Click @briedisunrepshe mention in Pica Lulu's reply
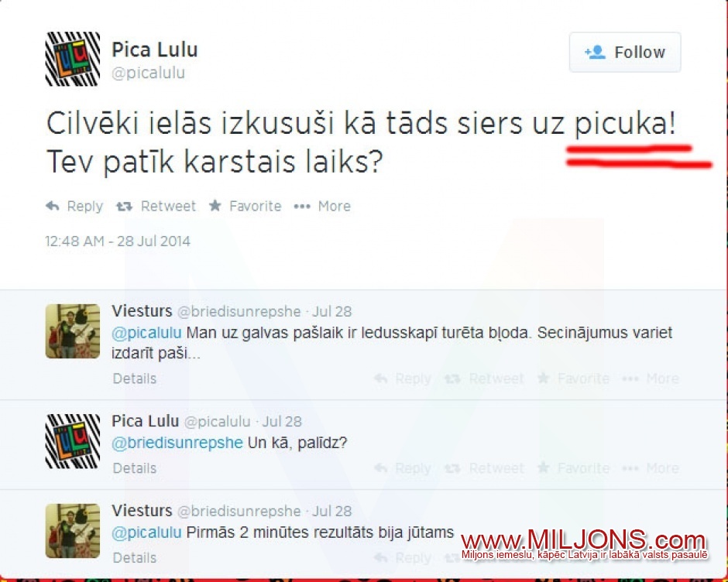Image resolution: width=728 pixels, height=582 pixels. point(177,442)
